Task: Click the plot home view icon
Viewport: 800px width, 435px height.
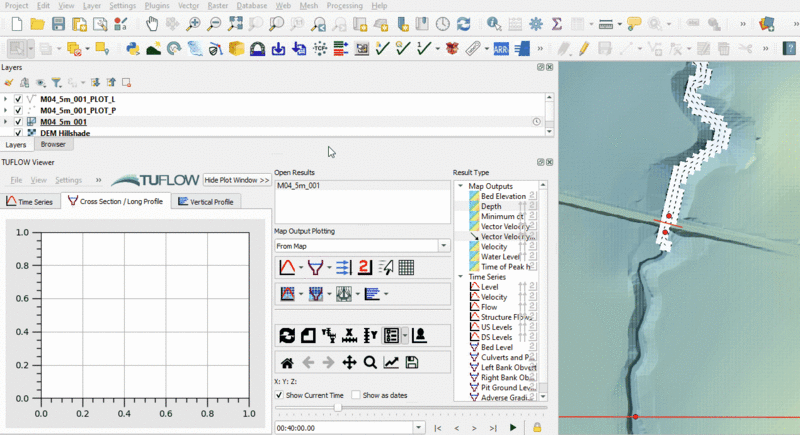Action: (x=286, y=362)
